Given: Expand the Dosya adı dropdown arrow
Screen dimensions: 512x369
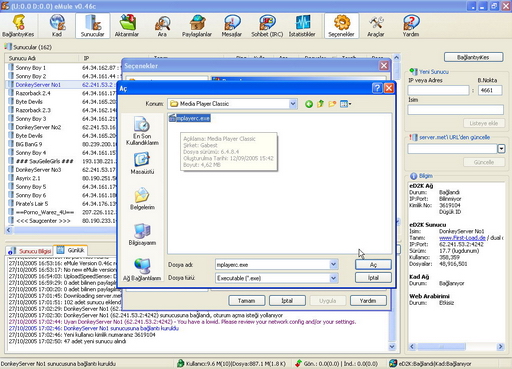Looking at the screenshot, I should [333, 265].
